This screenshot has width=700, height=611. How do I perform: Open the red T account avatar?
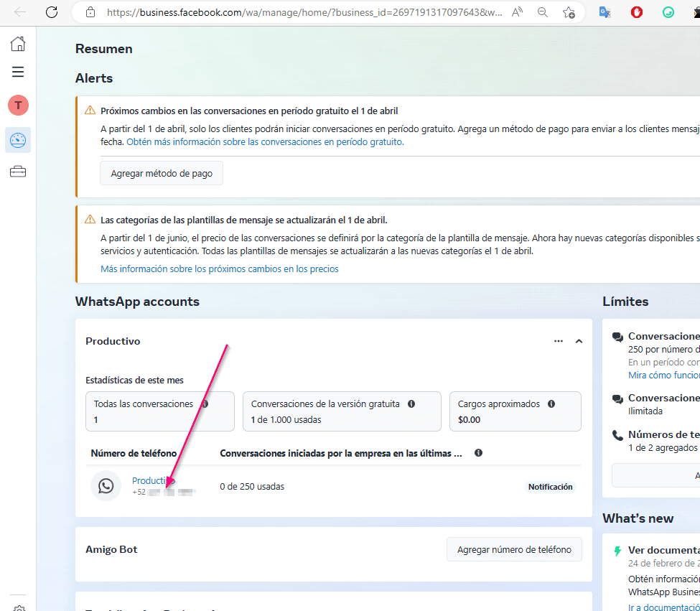tap(18, 106)
